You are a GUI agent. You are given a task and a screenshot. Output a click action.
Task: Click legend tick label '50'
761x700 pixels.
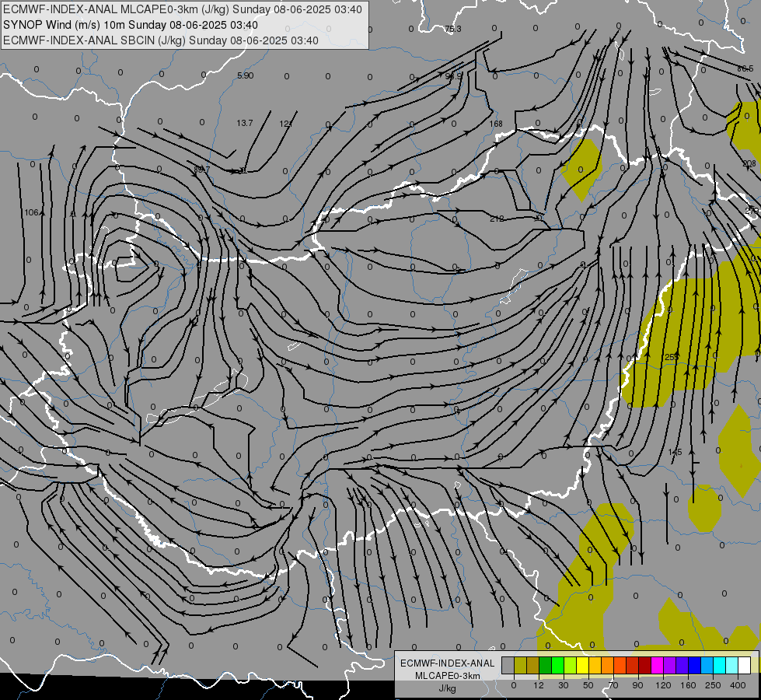click(x=588, y=685)
